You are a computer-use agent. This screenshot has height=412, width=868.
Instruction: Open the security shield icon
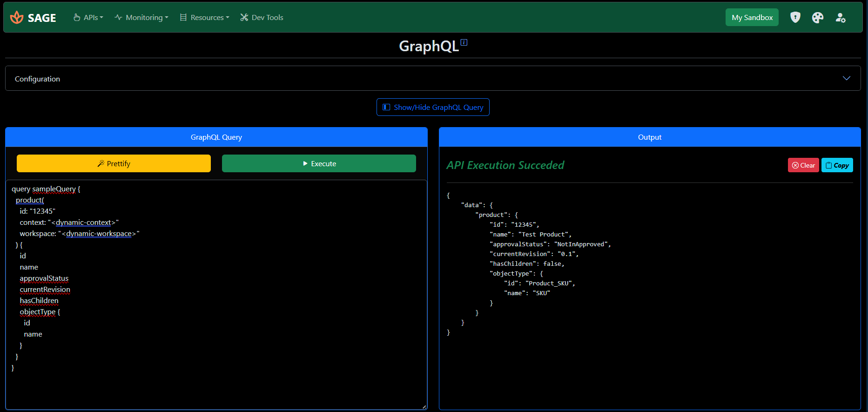pyautogui.click(x=795, y=18)
